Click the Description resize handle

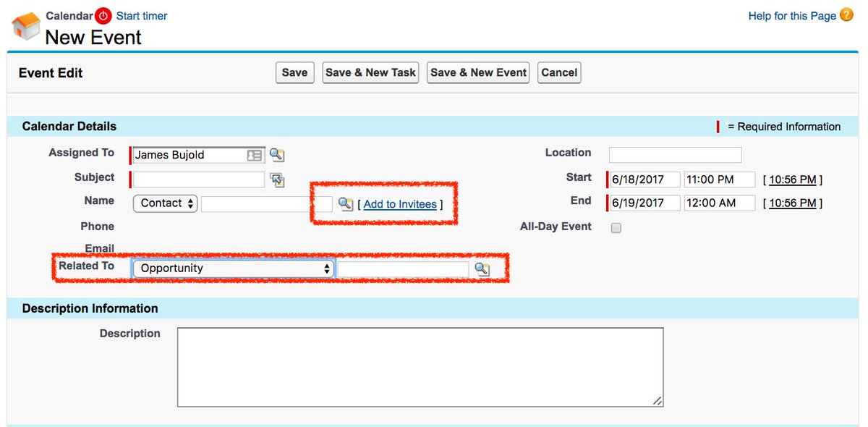pos(658,401)
